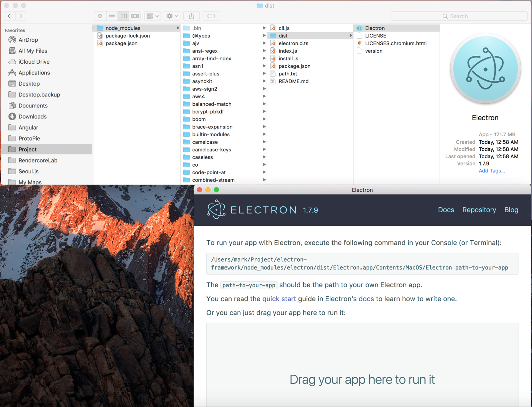
Task: Select the LICENSES.chromium.html file
Action: click(x=397, y=43)
